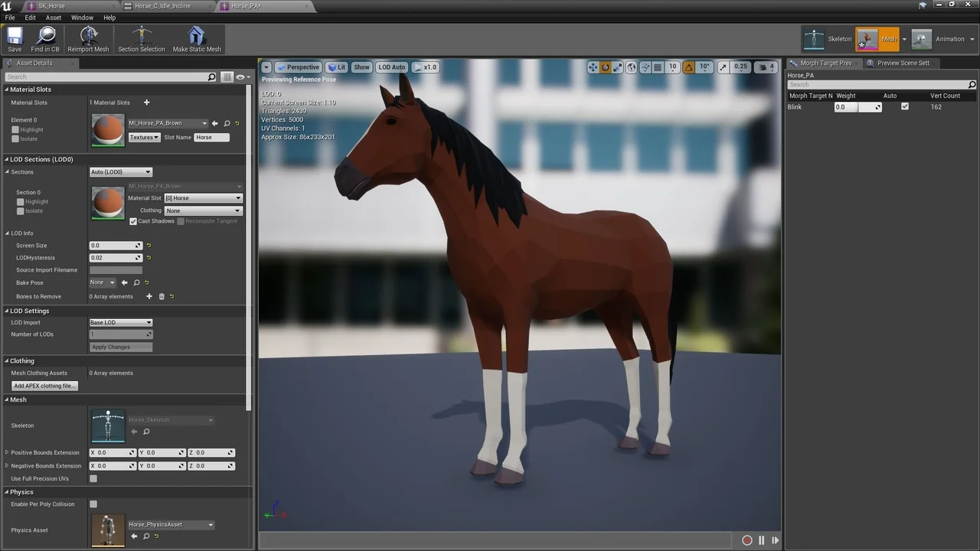
Task: Open the Sections Auto (LOD0) dropdown
Action: (121, 172)
